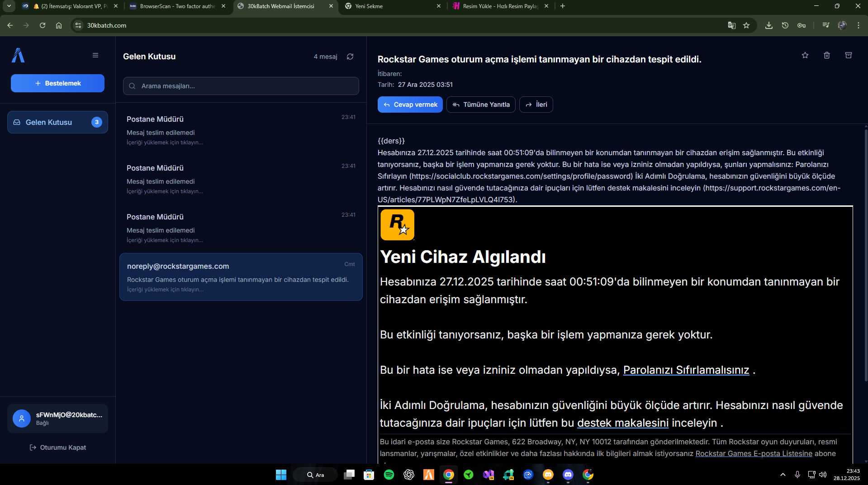Click the search messages field
The width and height of the screenshot is (868, 485).
coord(241,86)
